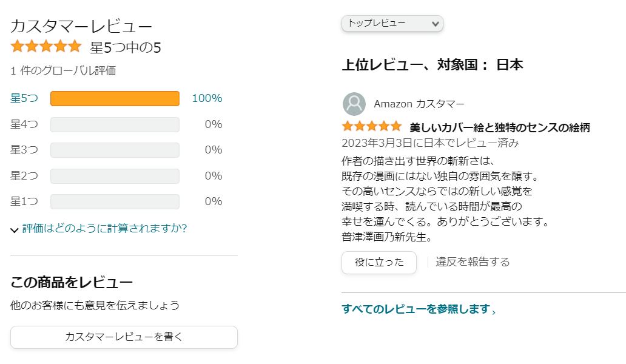Click the empty 星1つ histogram bar
This screenshot has width=626, height=364.
tap(115, 201)
